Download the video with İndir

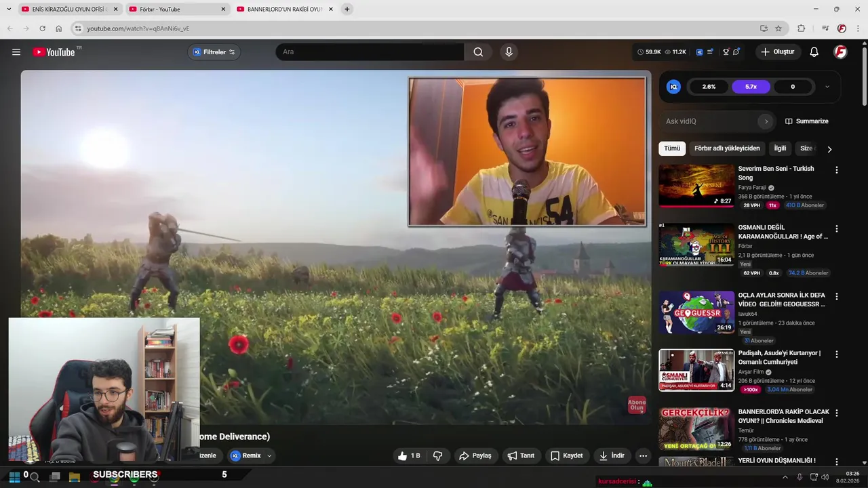coord(612,456)
